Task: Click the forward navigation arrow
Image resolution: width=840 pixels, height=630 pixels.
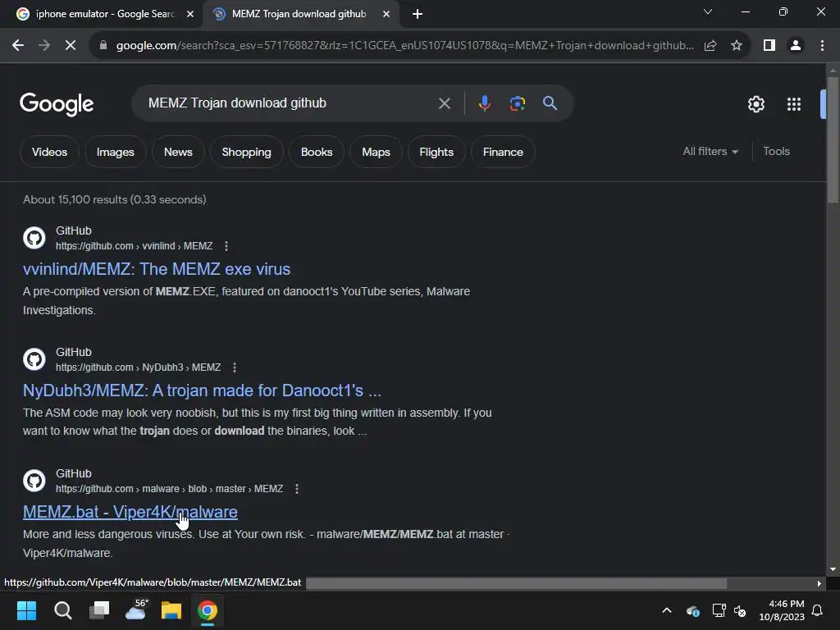Action: point(44,46)
